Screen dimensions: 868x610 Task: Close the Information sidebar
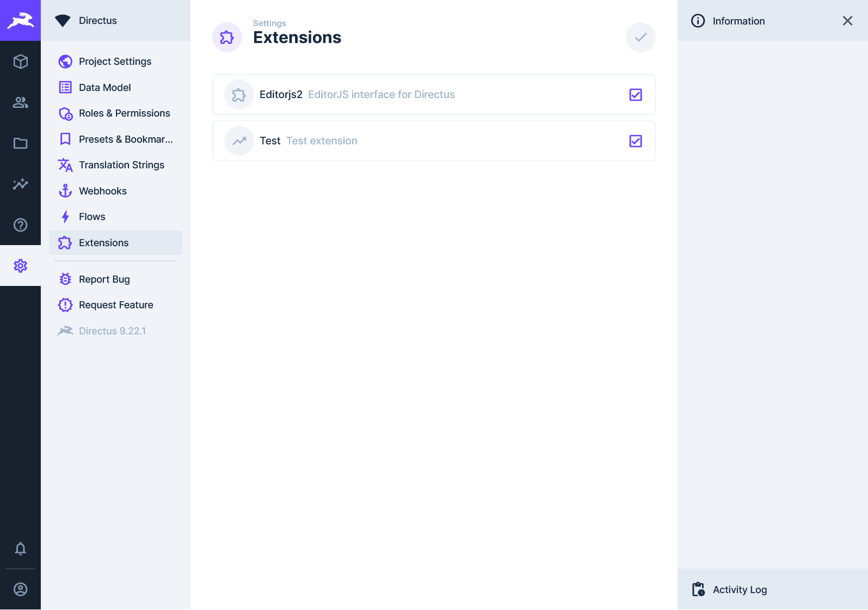point(847,21)
